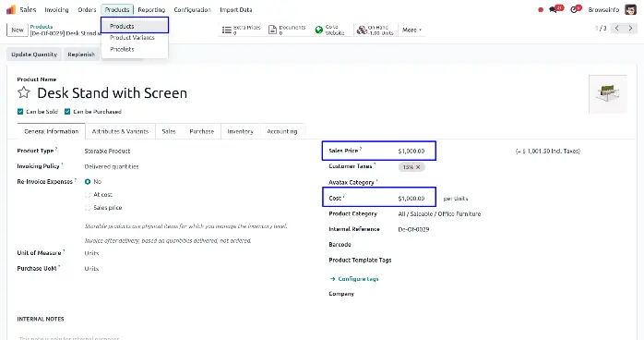Uncheck the Can be Purchased checkbox
644x340 pixels.
click(67, 112)
